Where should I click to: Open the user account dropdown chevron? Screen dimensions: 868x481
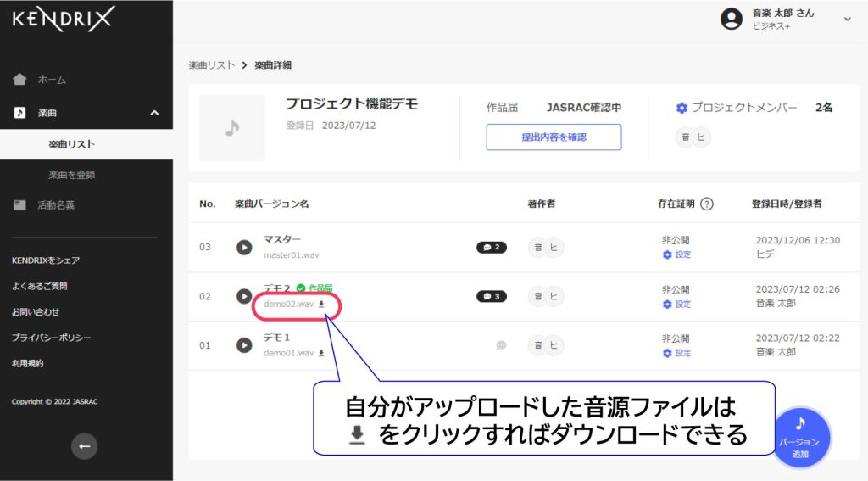[847, 20]
